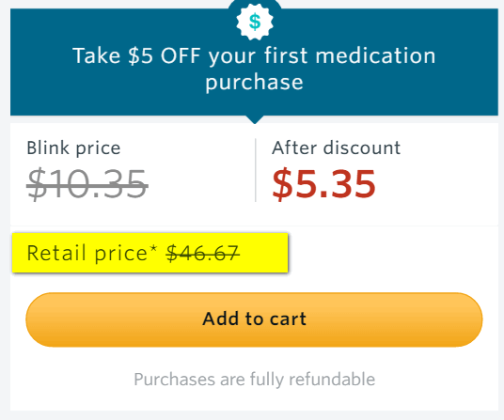This screenshot has height=420, width=504.
Task: Click the 'After discount' heading
Action: (x=337, y=148)
